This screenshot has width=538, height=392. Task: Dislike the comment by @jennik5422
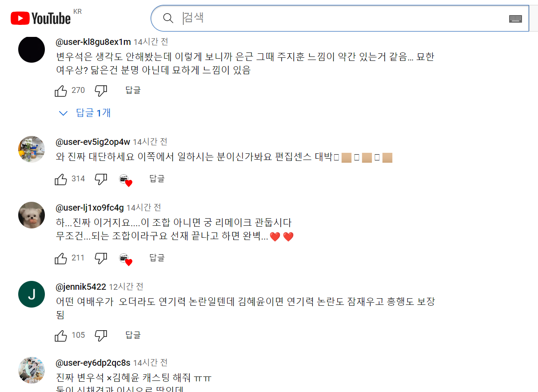(101, 336)
